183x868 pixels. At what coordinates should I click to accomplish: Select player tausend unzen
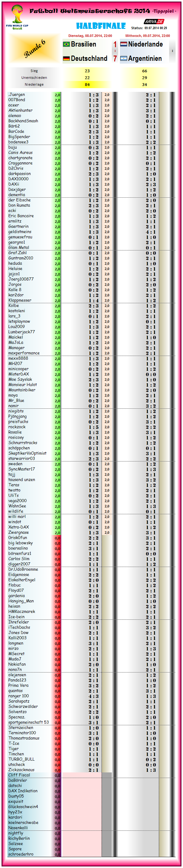pos(22,480)
